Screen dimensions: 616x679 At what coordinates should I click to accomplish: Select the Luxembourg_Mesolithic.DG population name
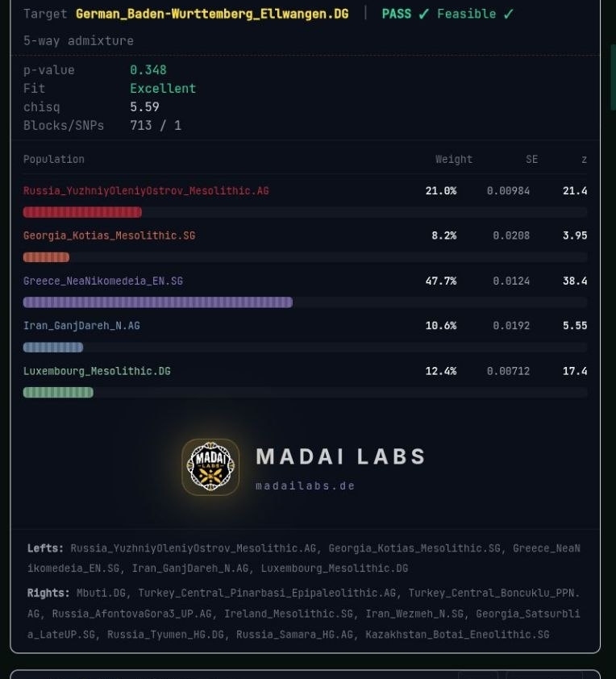click(x=97, y=371)
